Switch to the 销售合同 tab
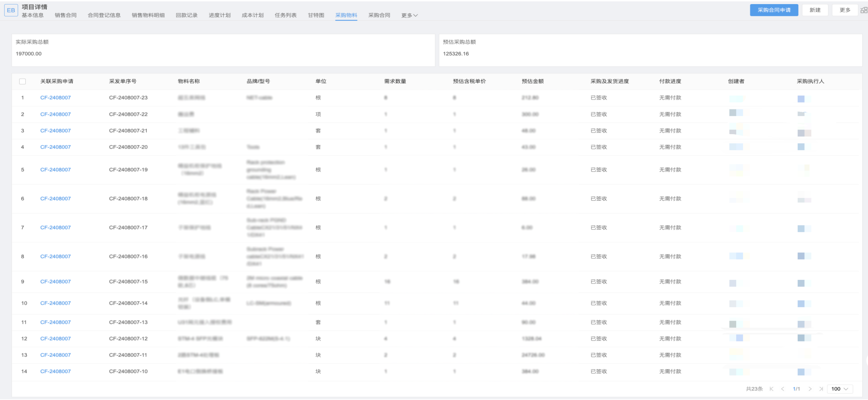Viewport: 868px width, 400px height. [x=66, y=15]
